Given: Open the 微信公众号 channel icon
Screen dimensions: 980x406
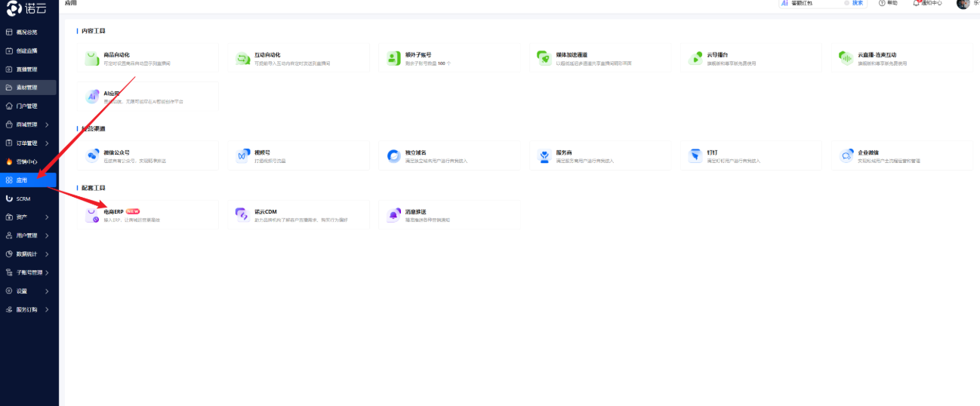Looking at the screenshot, I should 92,155.
